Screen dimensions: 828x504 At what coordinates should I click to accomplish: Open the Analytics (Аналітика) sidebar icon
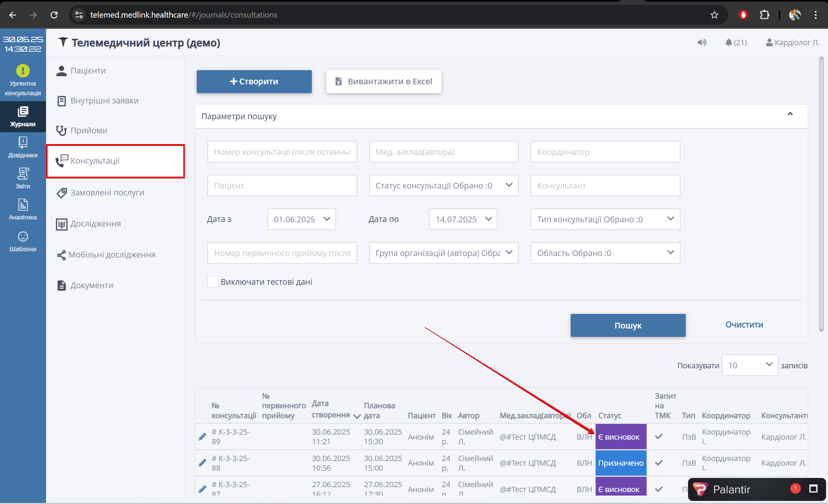pyautogui.click(x=23, y=209)
